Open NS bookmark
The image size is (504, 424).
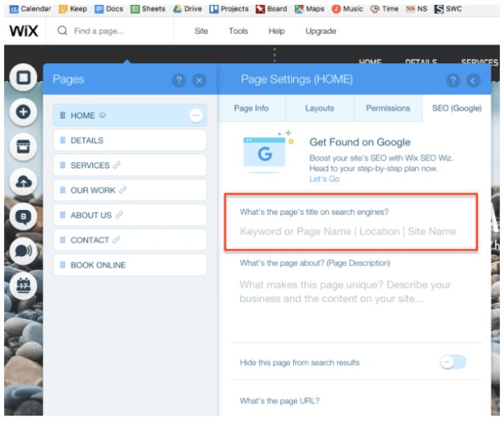pyautogui.click(x=416, y=8)
